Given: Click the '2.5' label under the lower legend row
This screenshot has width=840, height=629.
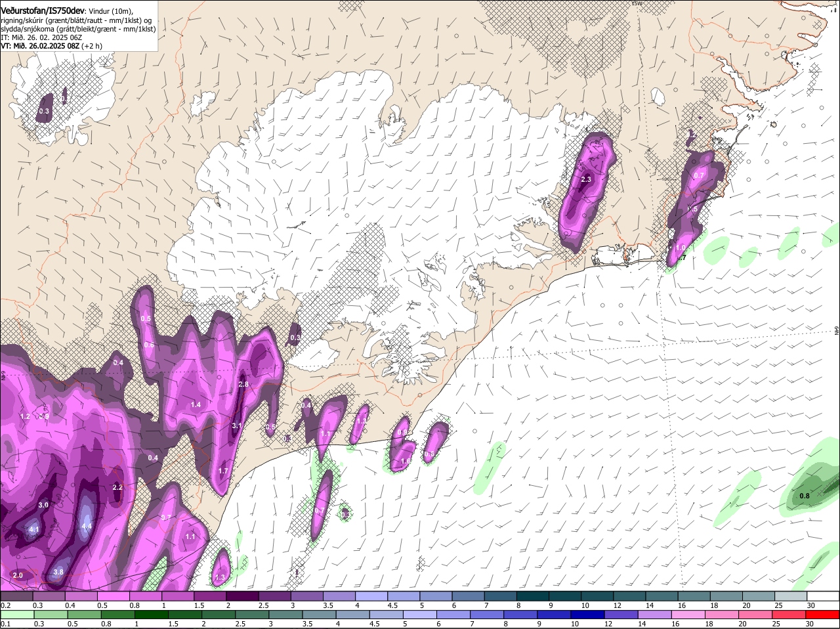Looking at the screenshot, I should (240, 624).
